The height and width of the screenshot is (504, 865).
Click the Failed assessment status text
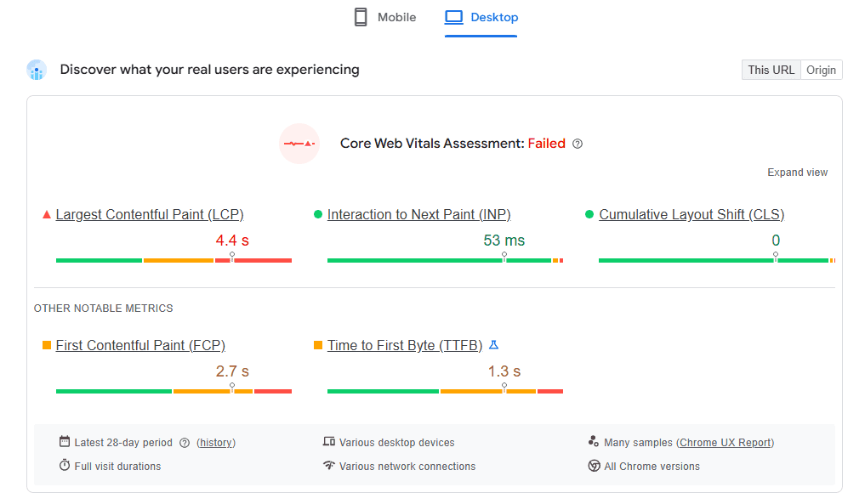pyautogui.click(x=547, y=144)
